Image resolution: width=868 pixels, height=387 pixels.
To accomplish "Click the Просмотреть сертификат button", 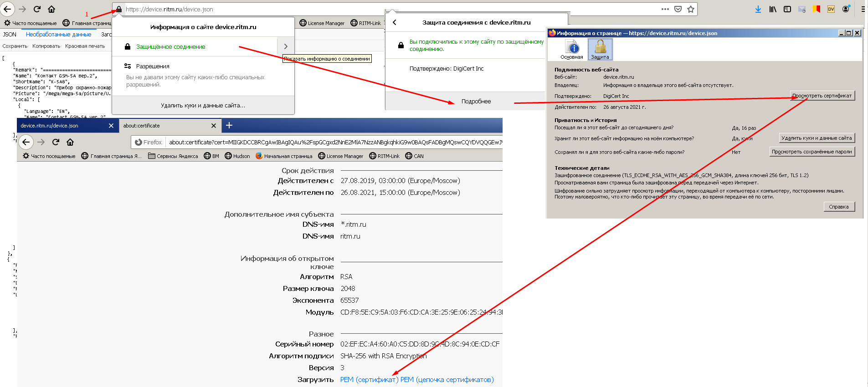I will pos(822,96).
